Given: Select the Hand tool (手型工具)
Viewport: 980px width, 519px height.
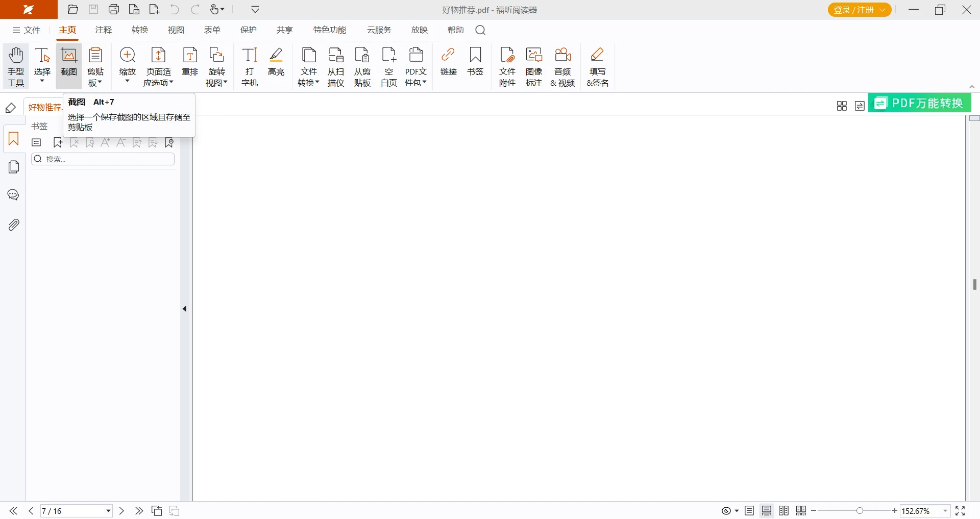Looking at the screenshot, I should tap(16, 66).
